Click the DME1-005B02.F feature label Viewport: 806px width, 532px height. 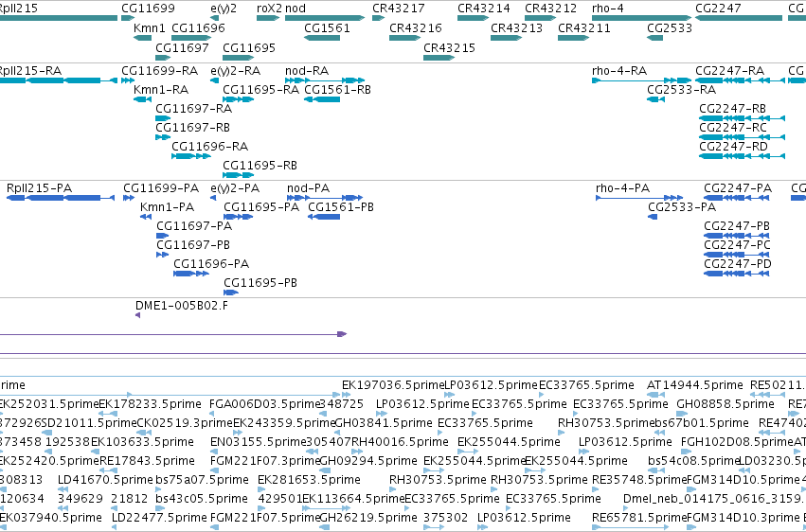pyautogui.click(x=182, y=306)
